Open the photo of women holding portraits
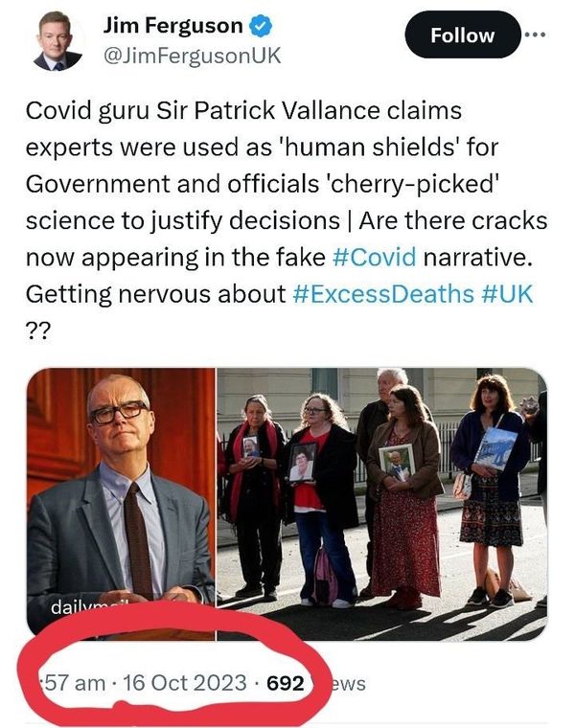 (382, 504)
